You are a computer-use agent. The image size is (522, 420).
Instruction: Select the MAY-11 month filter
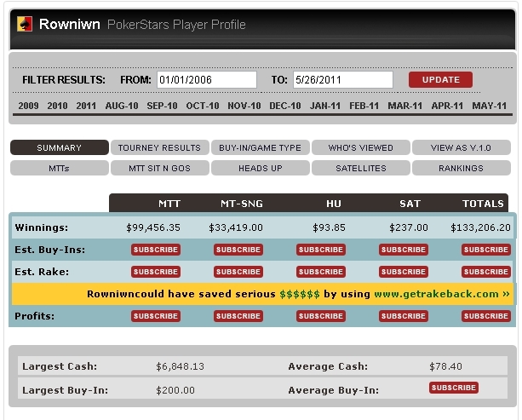(x=489, y=106)
